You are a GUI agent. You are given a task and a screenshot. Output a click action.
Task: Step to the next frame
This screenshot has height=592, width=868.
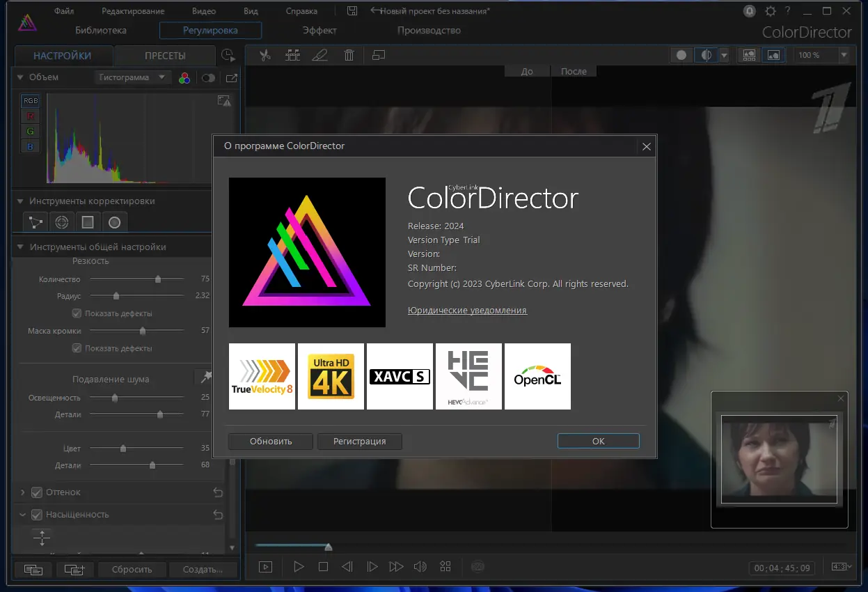pos(372,567)
